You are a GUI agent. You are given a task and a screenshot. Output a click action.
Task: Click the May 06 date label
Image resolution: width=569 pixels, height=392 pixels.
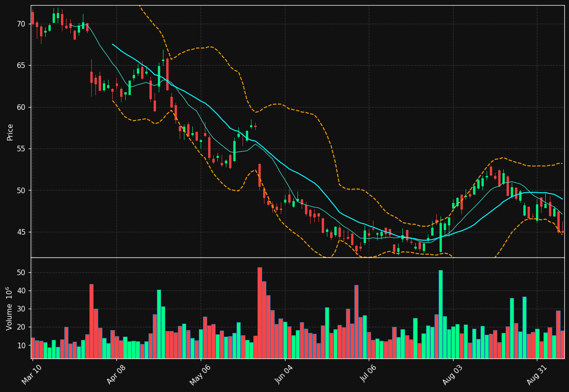click(200, 374)
